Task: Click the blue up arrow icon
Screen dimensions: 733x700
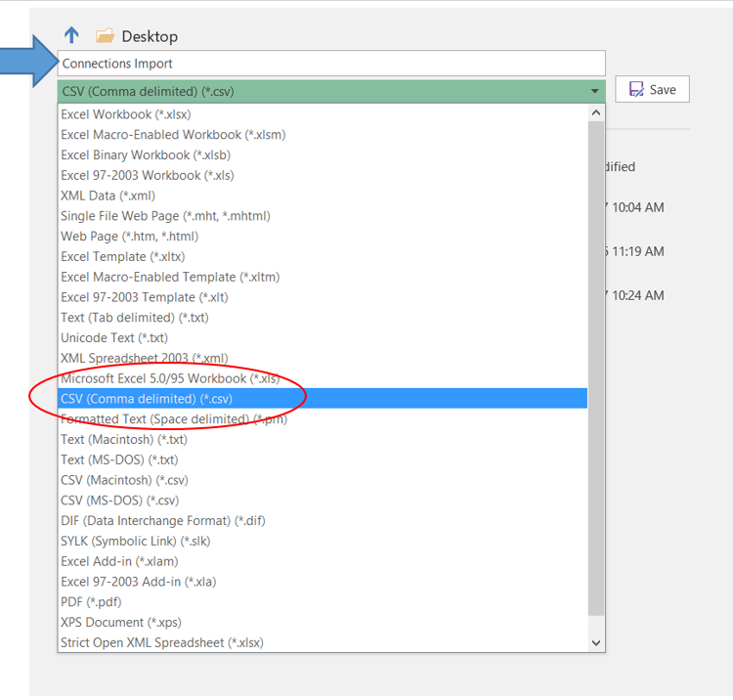Action: [x=71, y=35]
